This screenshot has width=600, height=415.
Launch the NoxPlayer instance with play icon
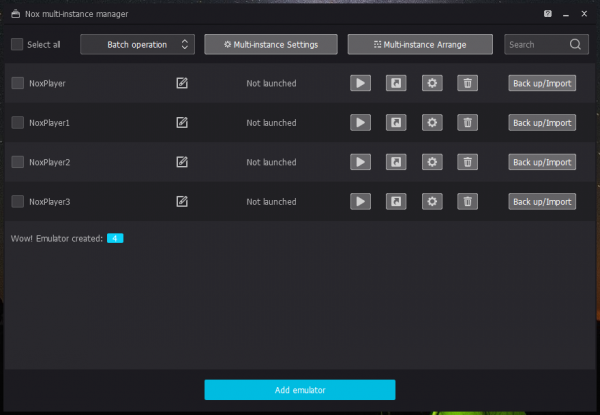[360, 83]
